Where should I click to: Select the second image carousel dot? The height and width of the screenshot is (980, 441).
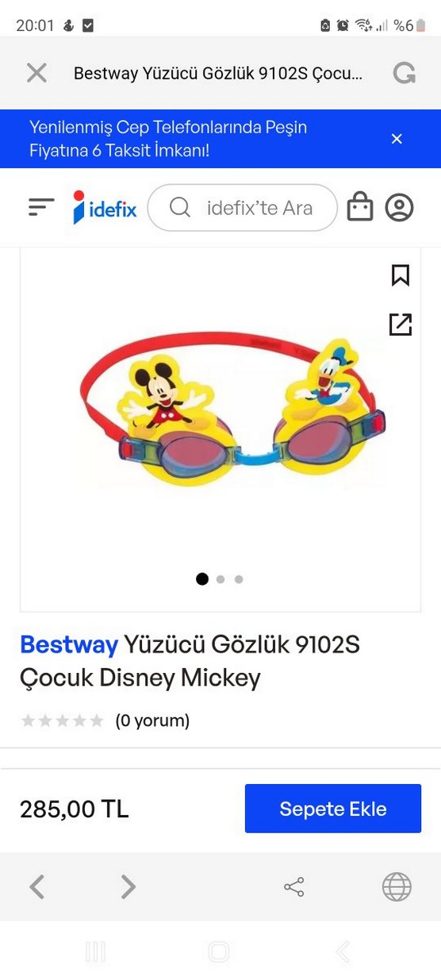pos(220,579)
